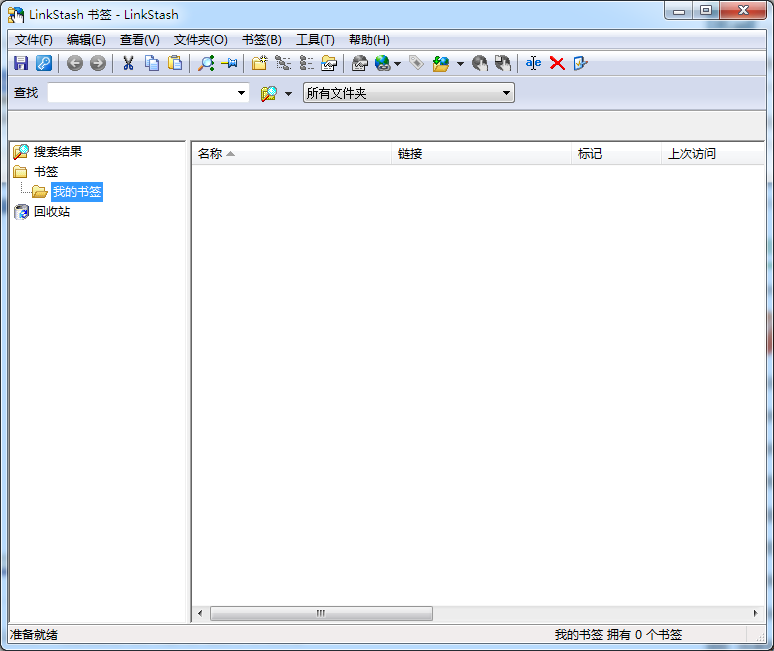Click the Find magnifier toolbar icon

click(x=206, y=63)
